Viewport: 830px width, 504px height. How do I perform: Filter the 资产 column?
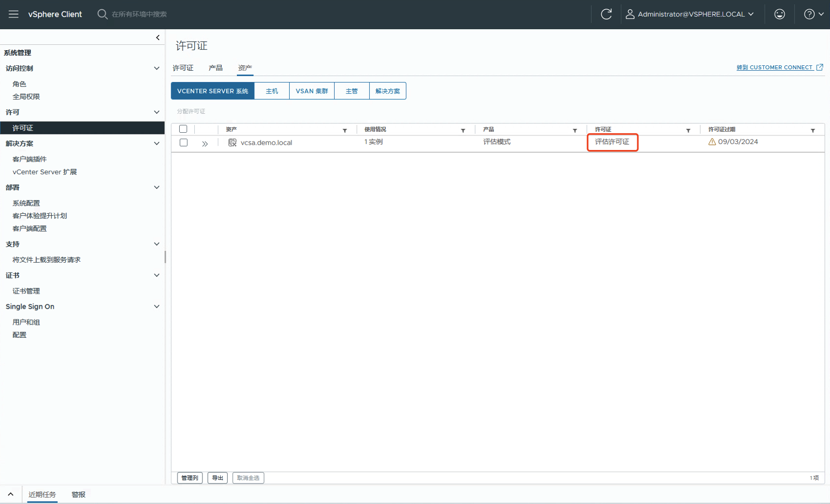[x=345, y=131]
